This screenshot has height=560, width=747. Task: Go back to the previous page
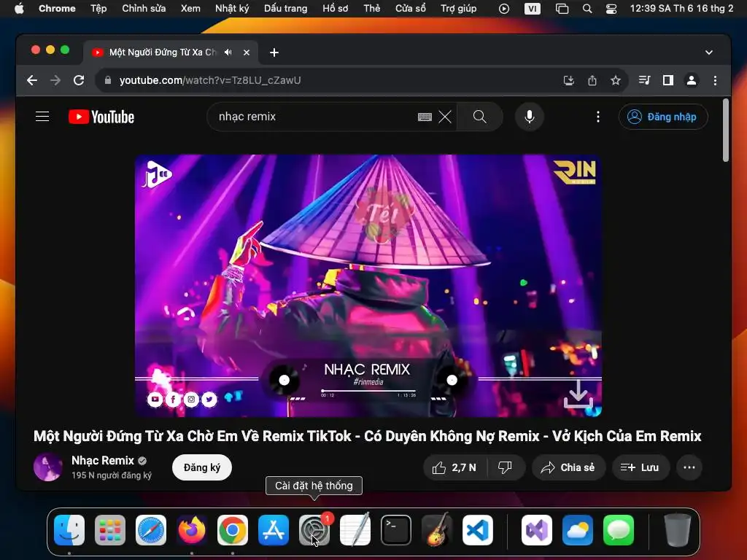coord(32,80)
